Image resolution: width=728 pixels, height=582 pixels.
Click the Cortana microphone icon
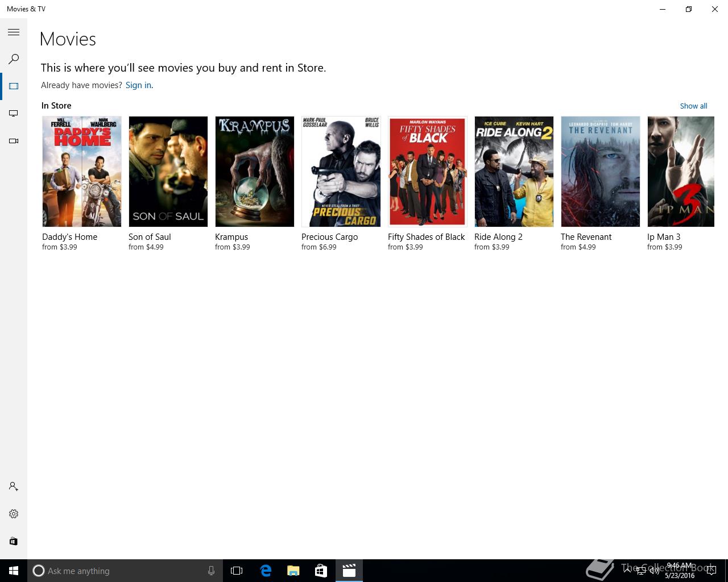[x=211, y=571]
